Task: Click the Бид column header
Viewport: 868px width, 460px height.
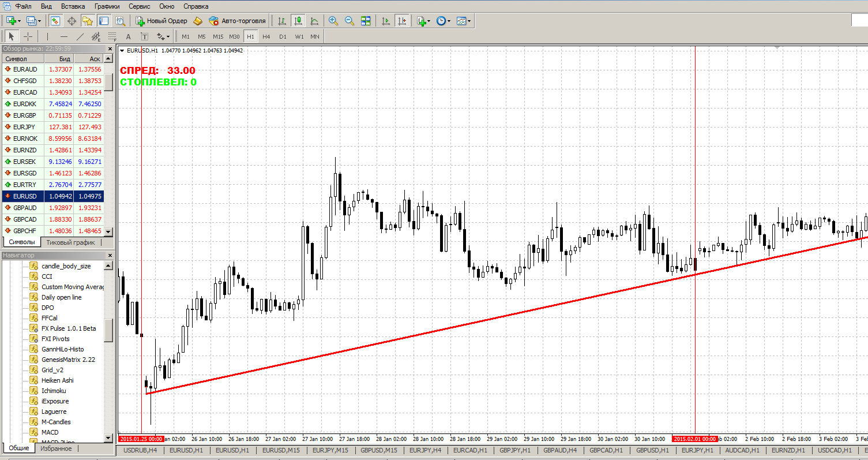Action: [59, 59]
